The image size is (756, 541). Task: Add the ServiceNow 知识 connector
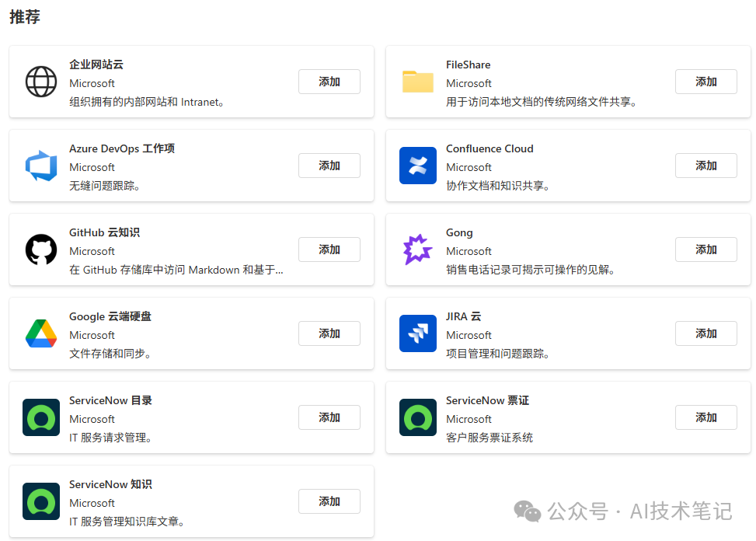tap(329, 501)
